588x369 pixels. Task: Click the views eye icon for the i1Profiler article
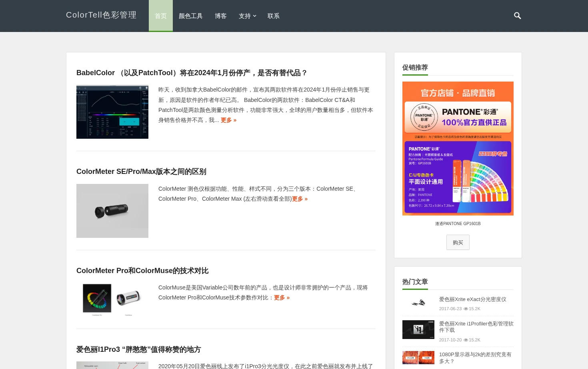(466, 340)
